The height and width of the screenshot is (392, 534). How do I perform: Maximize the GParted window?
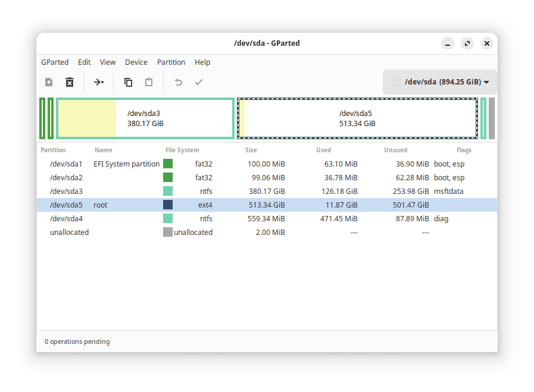[467, 43]
